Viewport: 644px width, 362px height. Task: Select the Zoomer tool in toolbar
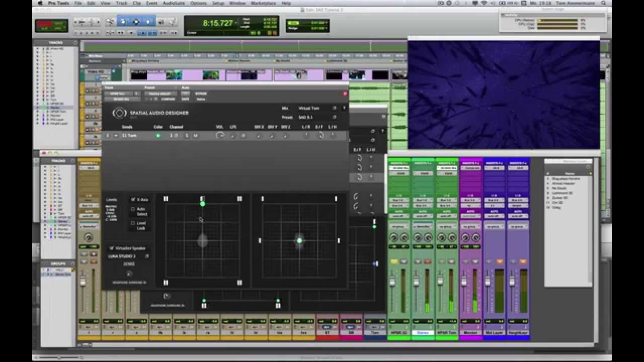(110, 22)
